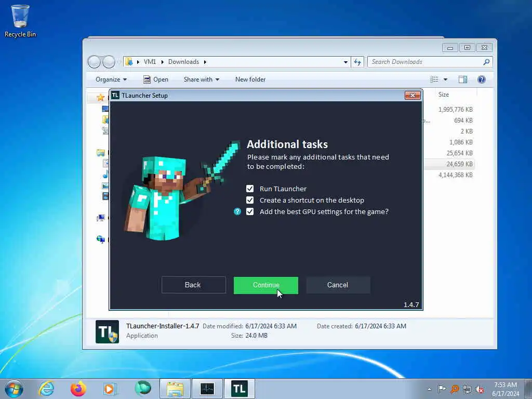Select Downloads in the address breadcrumb

183,62
